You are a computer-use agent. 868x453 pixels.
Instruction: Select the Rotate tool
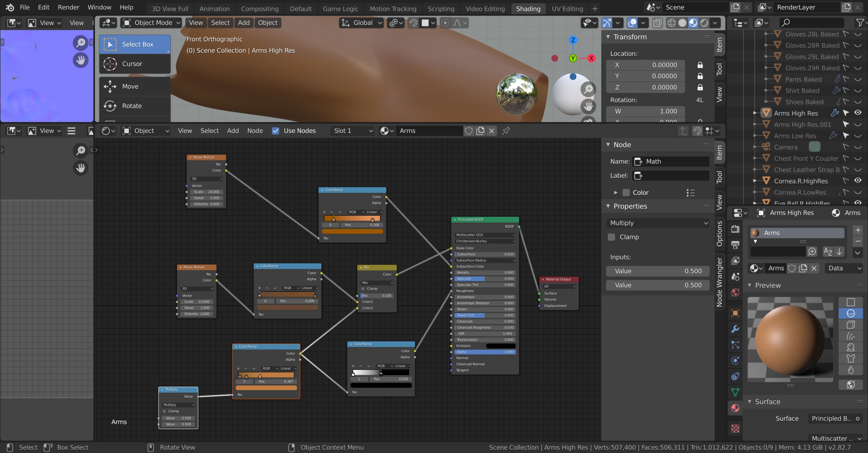[135, 106]
